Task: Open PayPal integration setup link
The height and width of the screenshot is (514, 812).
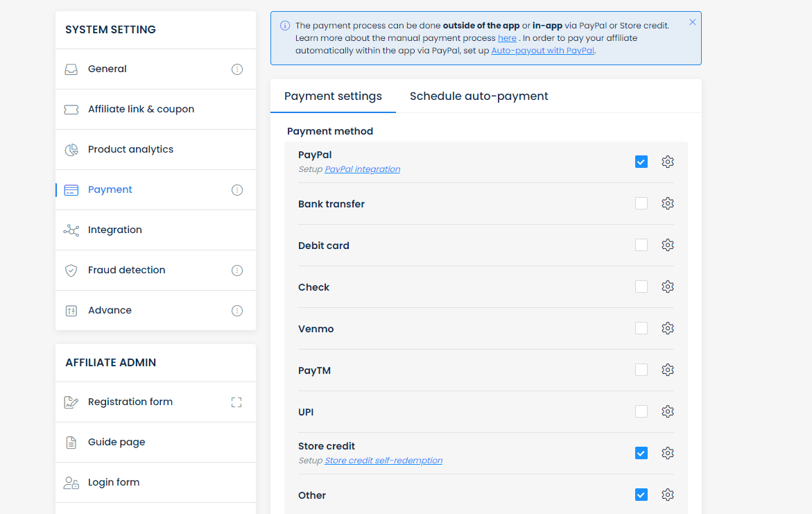Action: point(363,169)
